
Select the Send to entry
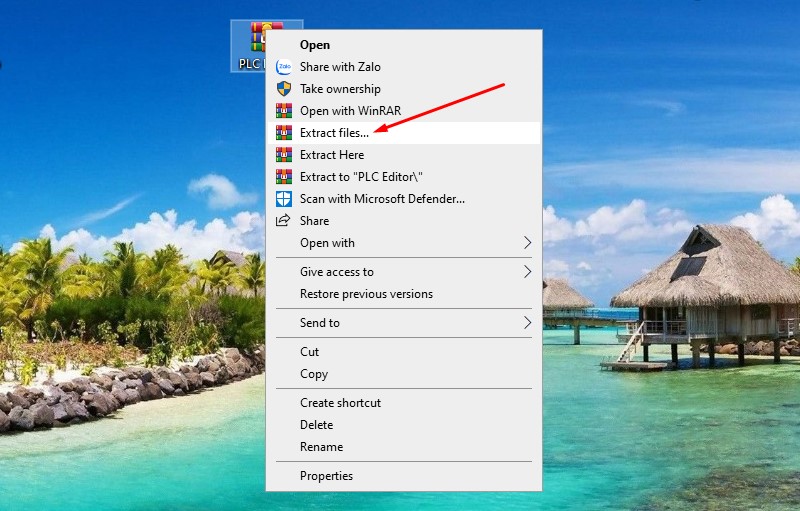(x=404, y=323)
